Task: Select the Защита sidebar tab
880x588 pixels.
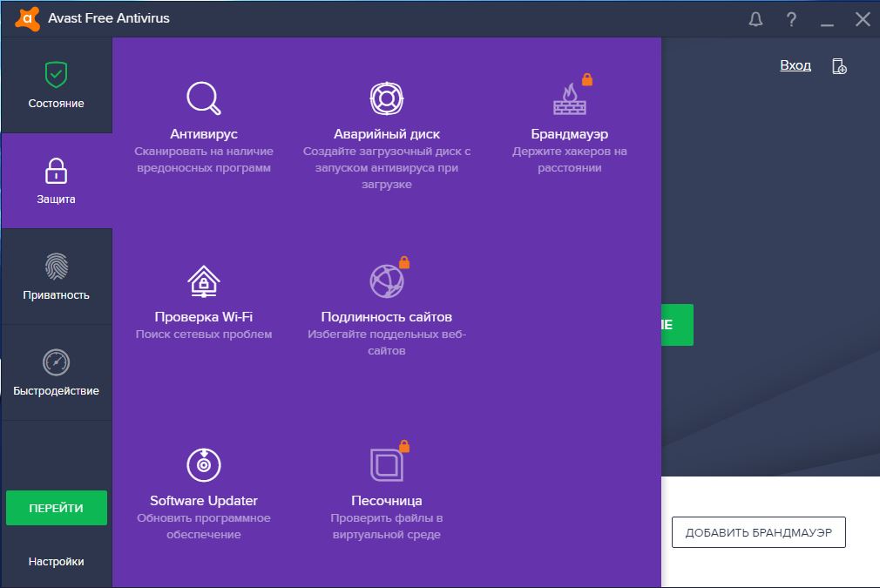Action: click(x=56, y=181)
